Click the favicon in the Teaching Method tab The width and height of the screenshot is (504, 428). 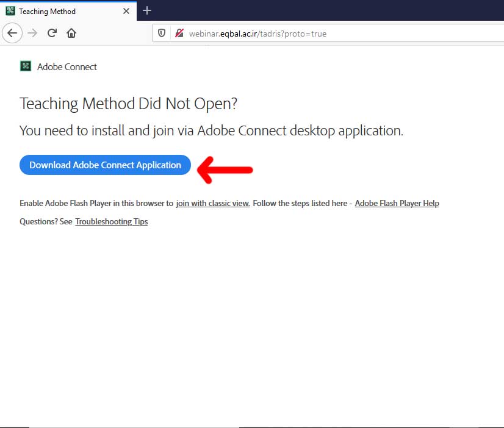10,11
